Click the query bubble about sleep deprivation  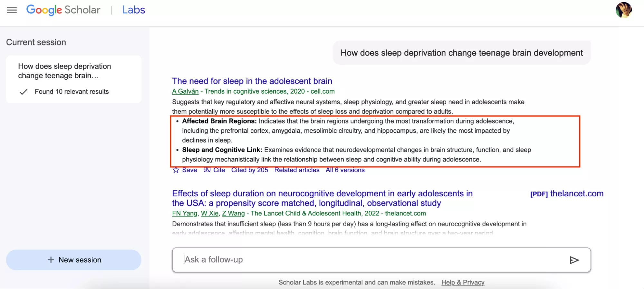point(462,53)
